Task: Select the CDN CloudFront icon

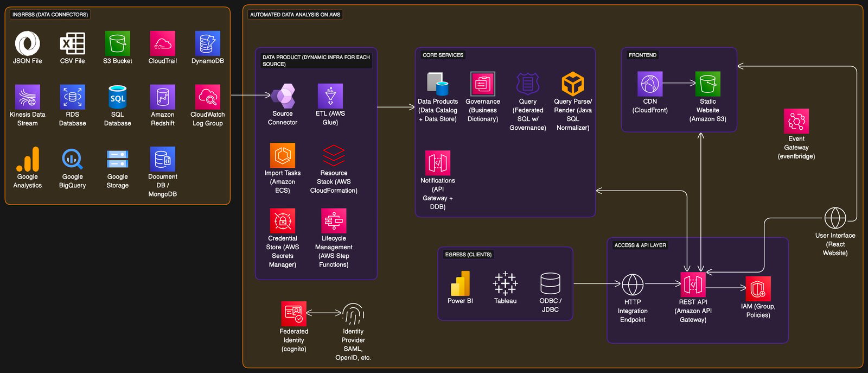Action: coord(650,84)
